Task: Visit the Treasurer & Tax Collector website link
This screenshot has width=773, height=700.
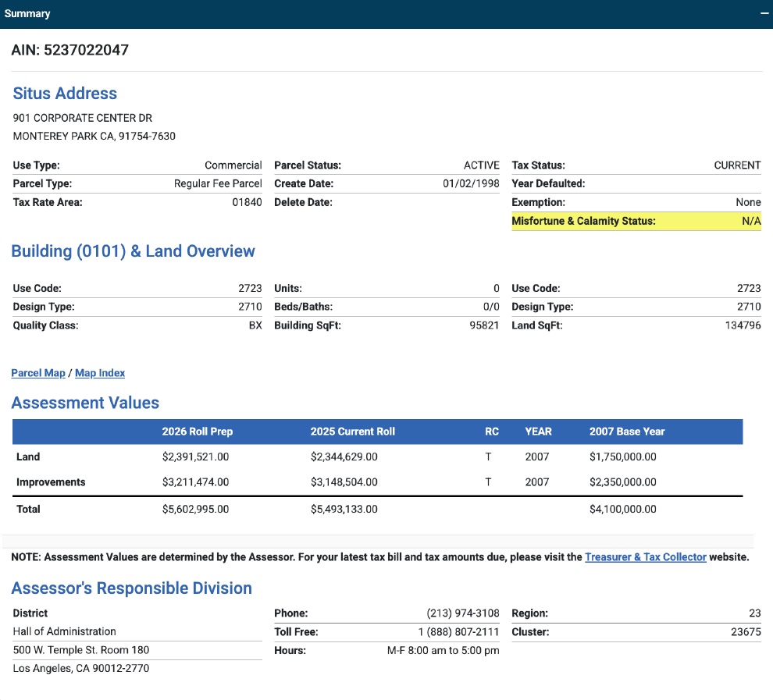Action: tap(645, 557)
